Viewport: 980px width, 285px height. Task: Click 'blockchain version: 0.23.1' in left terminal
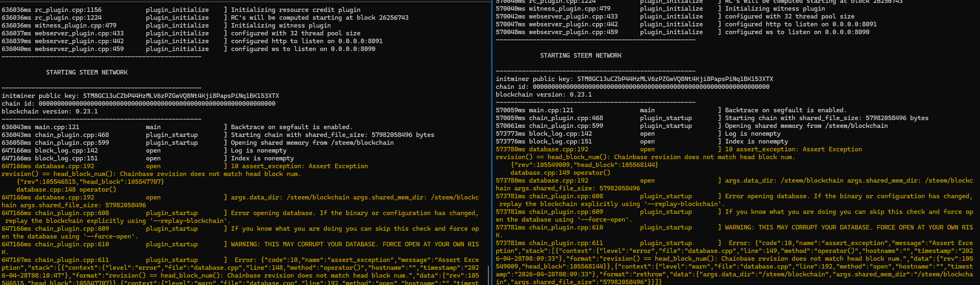pyautogui.click(x=50, y=111)
